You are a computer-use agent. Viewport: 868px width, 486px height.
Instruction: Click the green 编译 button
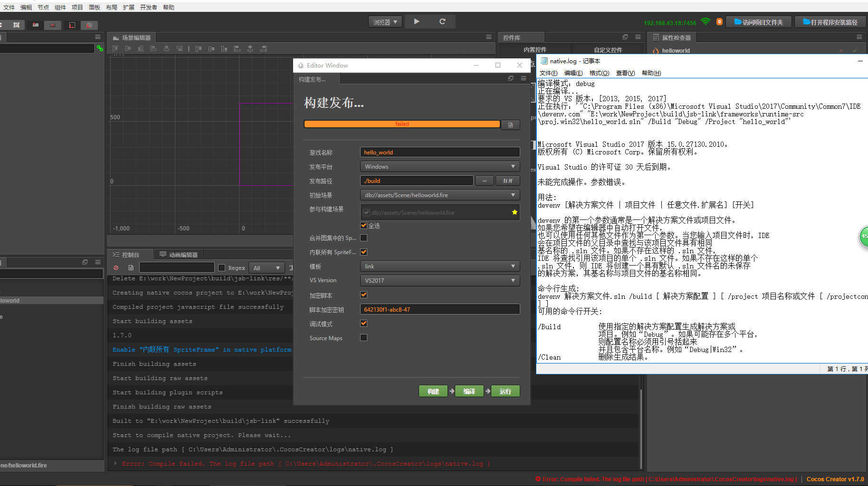[x=469, y=391]
